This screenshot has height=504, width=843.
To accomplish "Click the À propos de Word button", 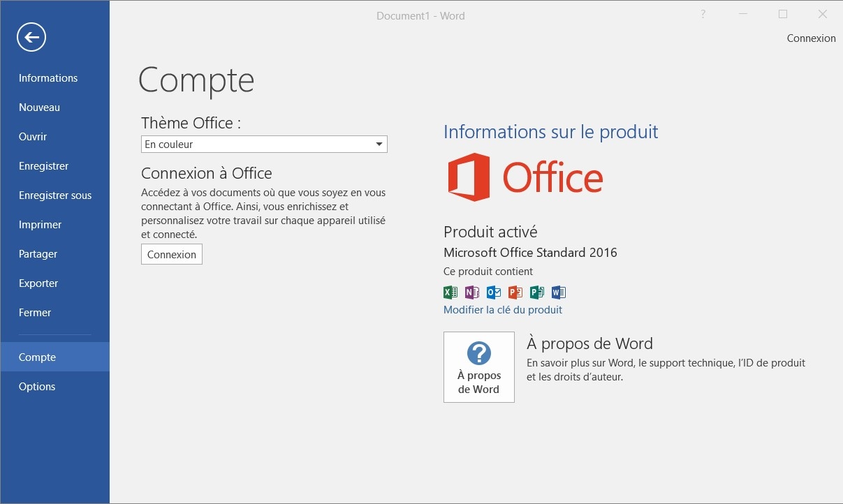I will 479,367.
